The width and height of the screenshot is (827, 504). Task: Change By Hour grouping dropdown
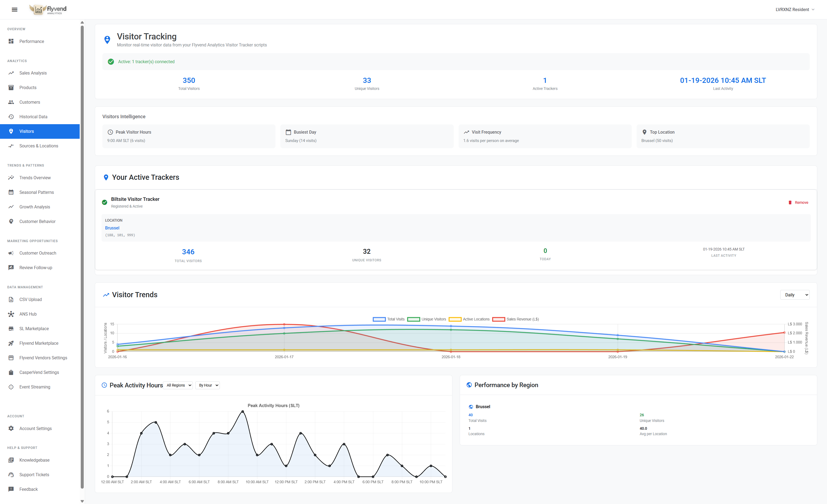[x=207, y=385]
